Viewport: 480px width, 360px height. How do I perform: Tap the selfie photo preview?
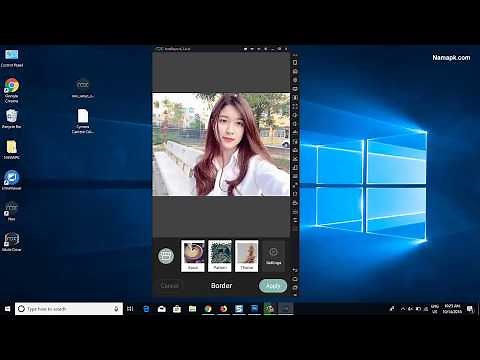pyautogui.click(x=221, y=144)
